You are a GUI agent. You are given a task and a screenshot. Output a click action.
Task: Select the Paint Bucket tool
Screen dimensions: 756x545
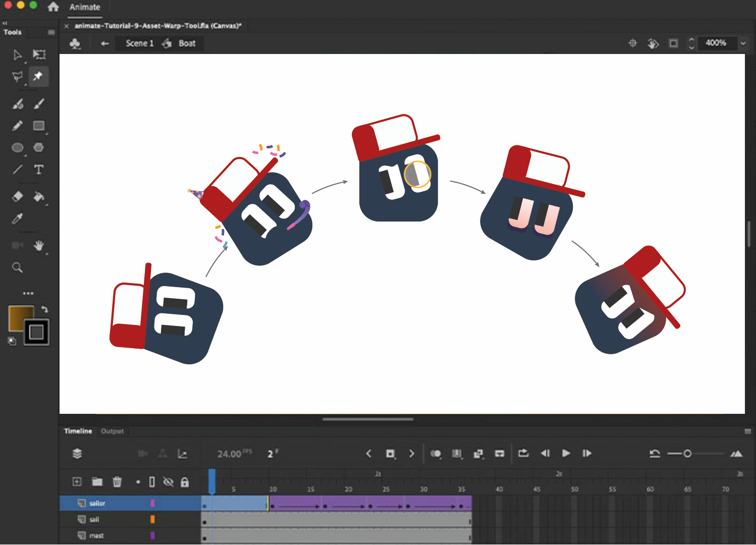[39, 196]
